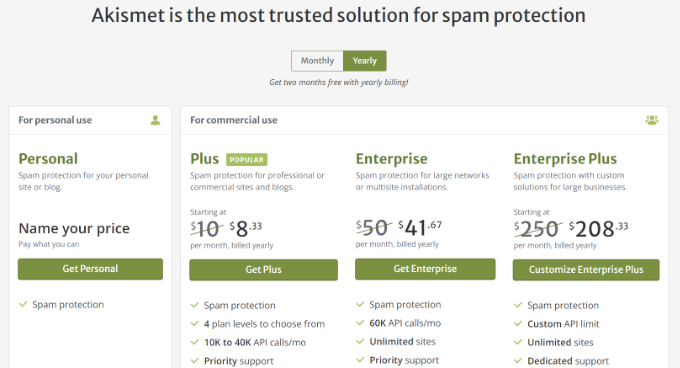Screen dimensions: 680x368
Task: Open Customize Enterprise Plus
Action: 586,270
